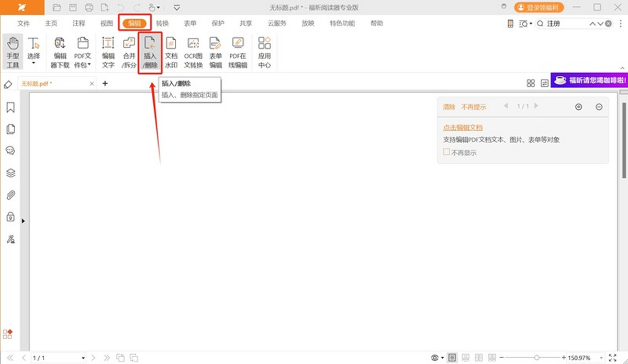Open the 文件 menu
This screenshot has height=364, width=628.
click(x=24, y=24)
